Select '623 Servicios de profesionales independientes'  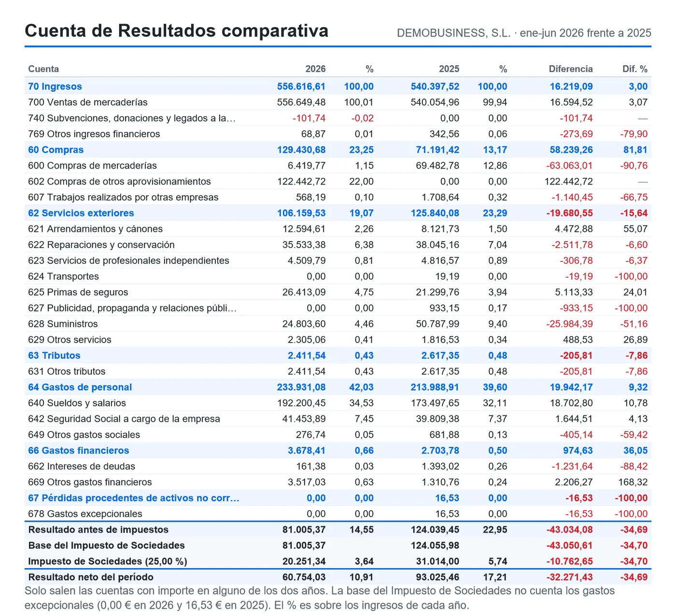[129, 260]
